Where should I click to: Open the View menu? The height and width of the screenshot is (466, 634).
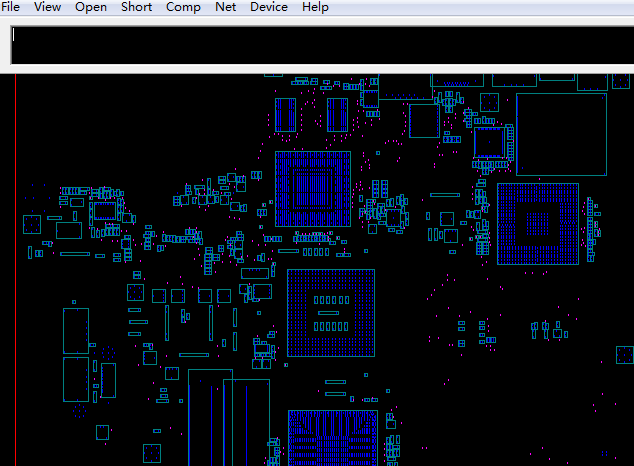47,7
